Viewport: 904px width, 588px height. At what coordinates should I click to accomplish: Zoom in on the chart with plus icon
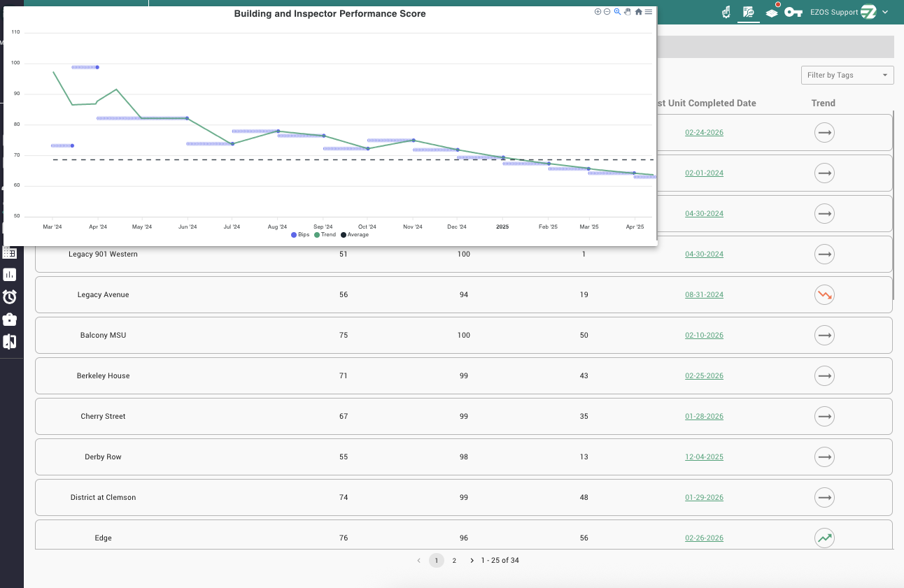click(598, 12)
